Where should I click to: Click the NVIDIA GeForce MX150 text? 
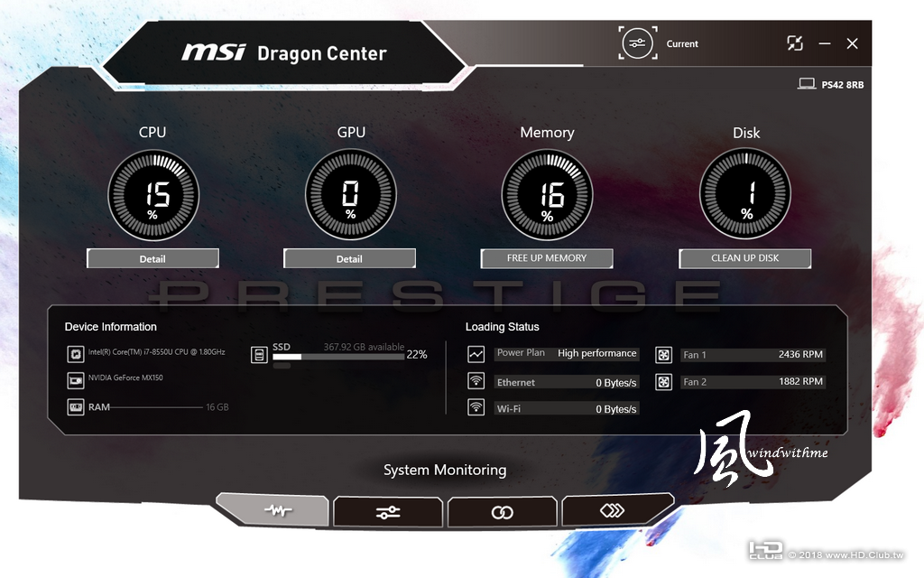point(125,378)
